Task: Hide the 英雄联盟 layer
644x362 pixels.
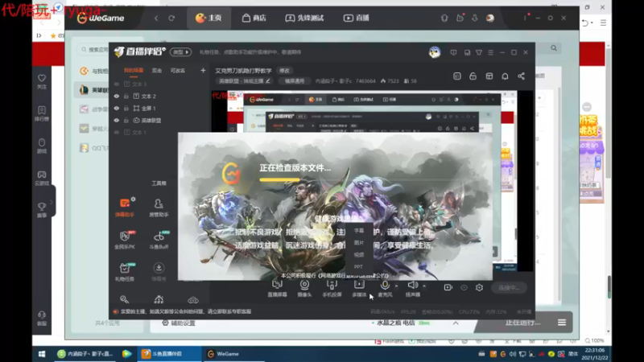Action: point(117,120)
